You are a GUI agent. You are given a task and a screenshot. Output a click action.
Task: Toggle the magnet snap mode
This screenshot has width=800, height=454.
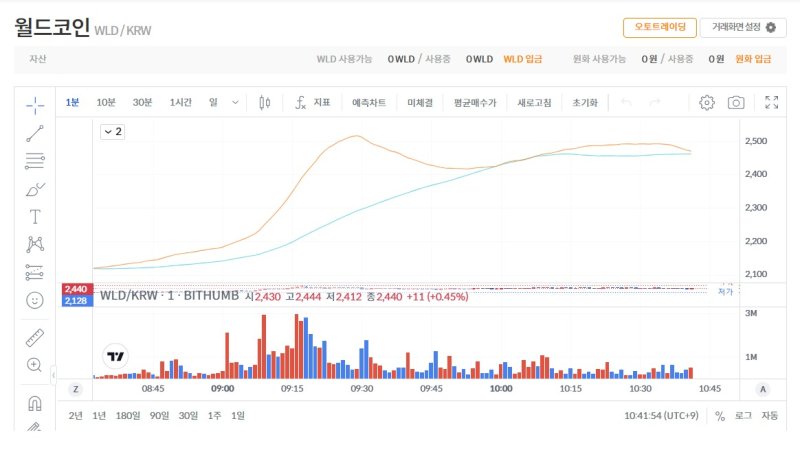35,403
